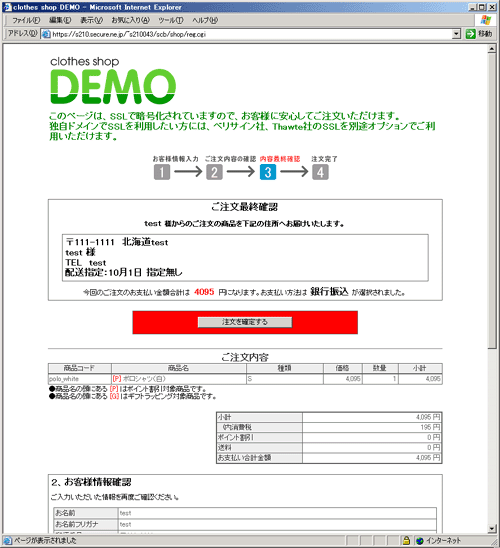Click the address bar URL field
The height and width of the screenshot is (548, 500).
(252, 34)
